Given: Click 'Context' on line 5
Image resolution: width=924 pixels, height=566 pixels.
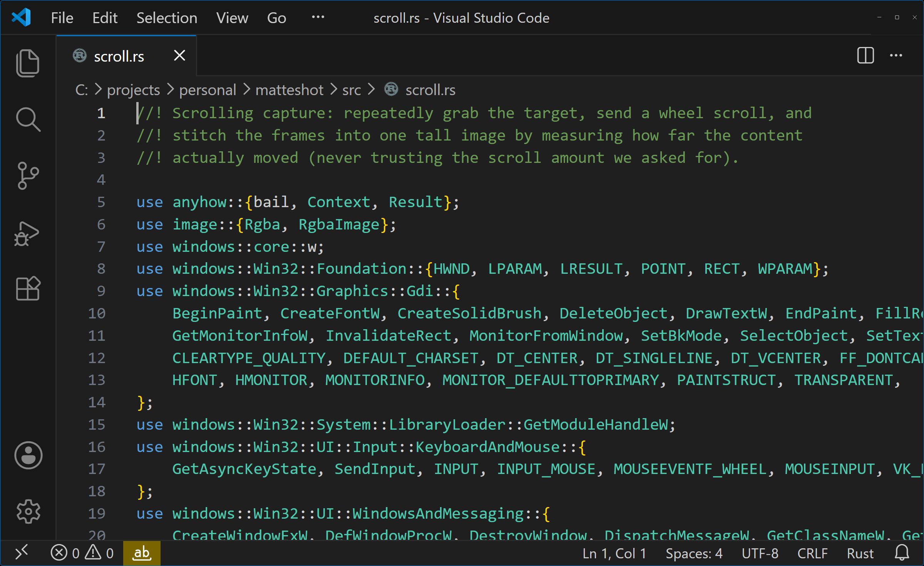Looking at the screenshot, I should 339,202.
